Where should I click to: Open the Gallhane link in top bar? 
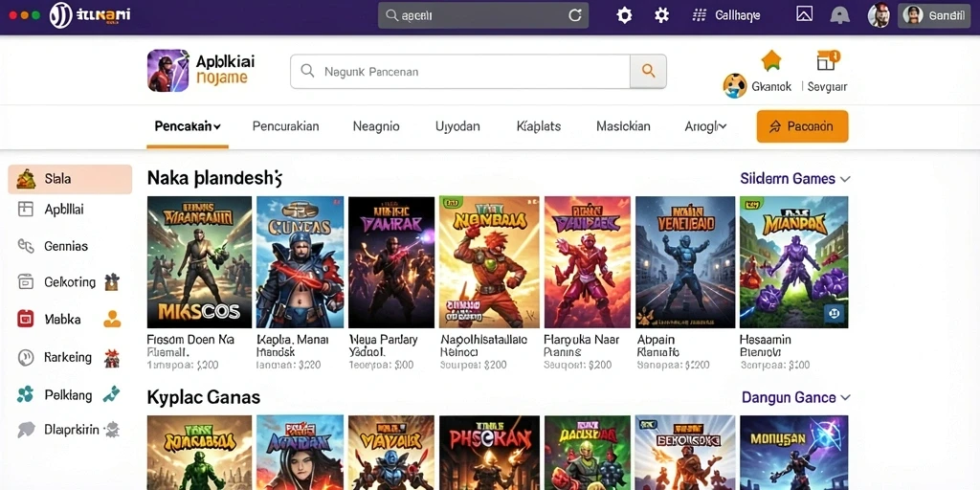click(x=738, y=15)
